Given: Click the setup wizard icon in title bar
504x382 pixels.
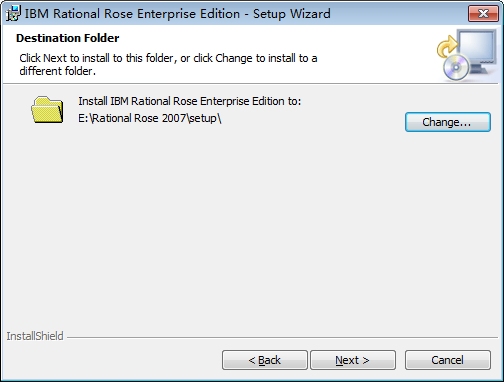Looking at the screenshot, I should (13, 13).
